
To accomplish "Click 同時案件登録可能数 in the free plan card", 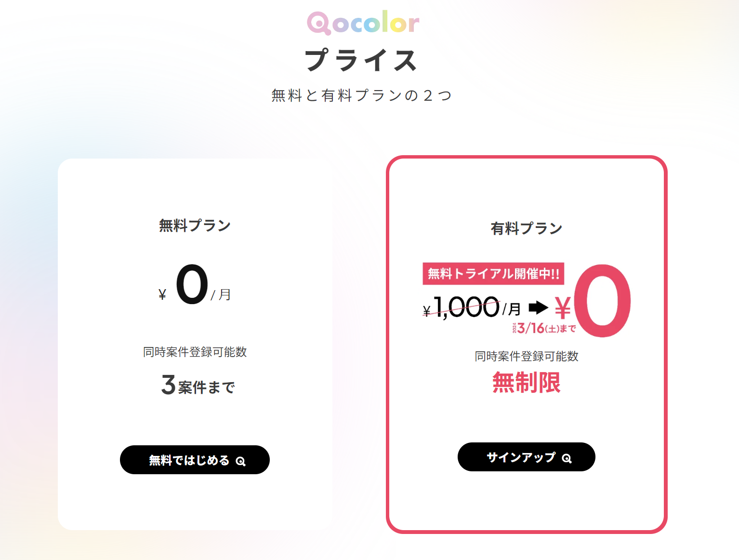I will click(195, 352).
